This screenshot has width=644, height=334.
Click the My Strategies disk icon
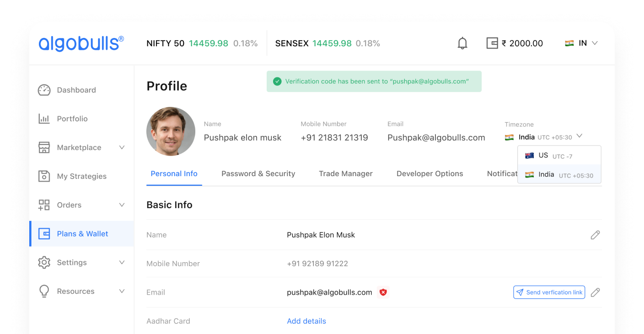[44, 176]
